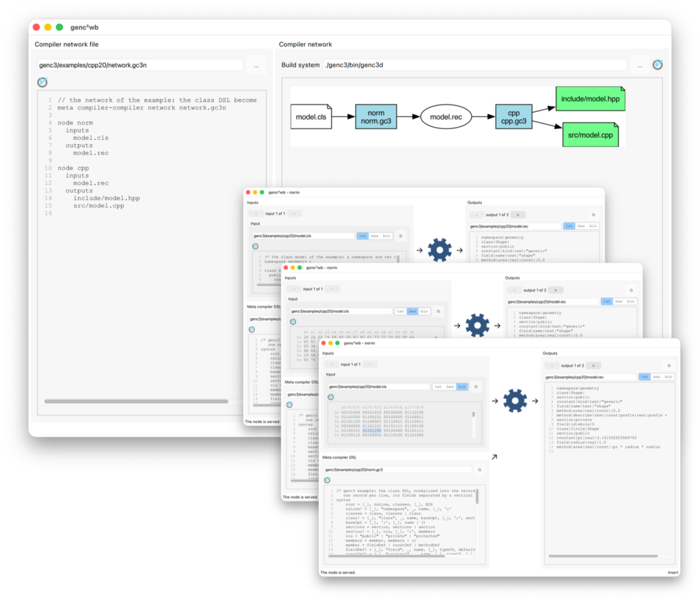This screenshot has height=604, width=700.
Task: Reload the model.cls input in the bin-view norm window
Action: point(331,397)
